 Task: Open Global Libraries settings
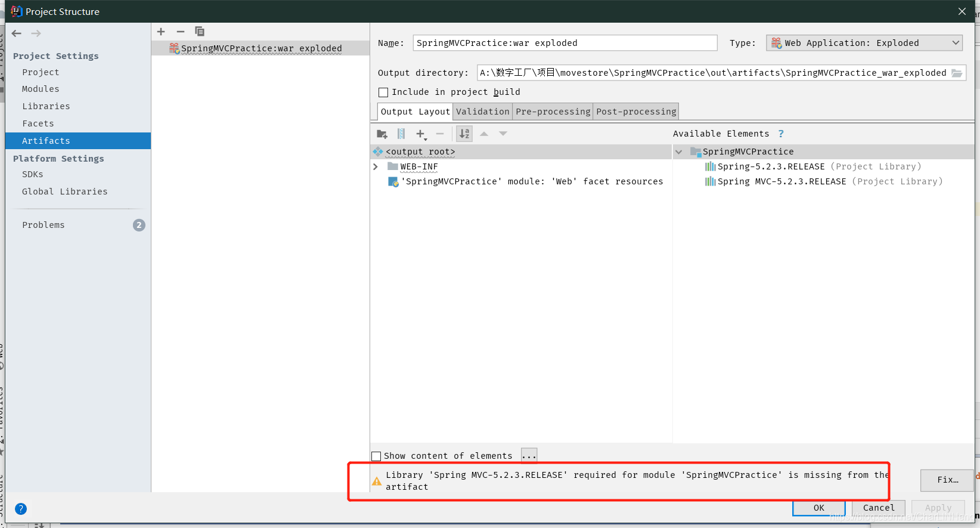65,192
